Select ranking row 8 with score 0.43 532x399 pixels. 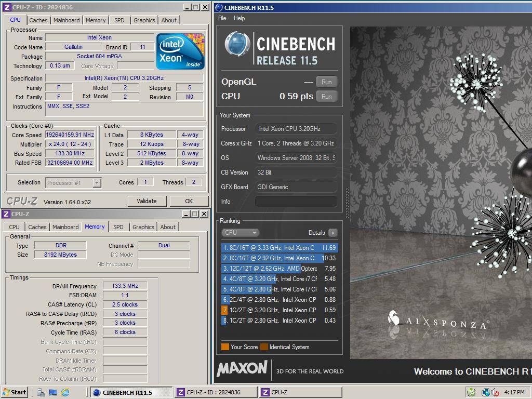280,320
